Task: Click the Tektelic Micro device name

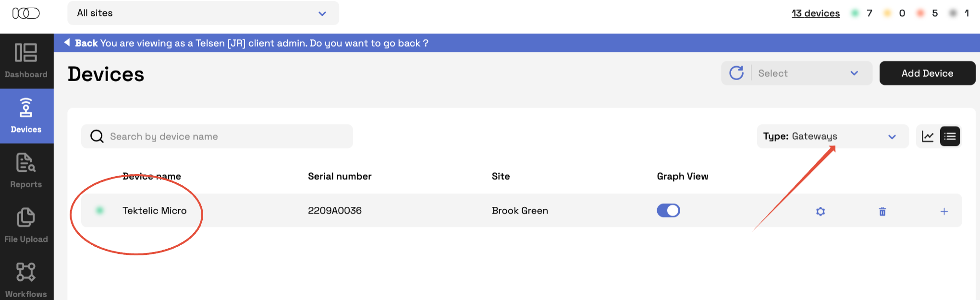Action: [154, 211]
